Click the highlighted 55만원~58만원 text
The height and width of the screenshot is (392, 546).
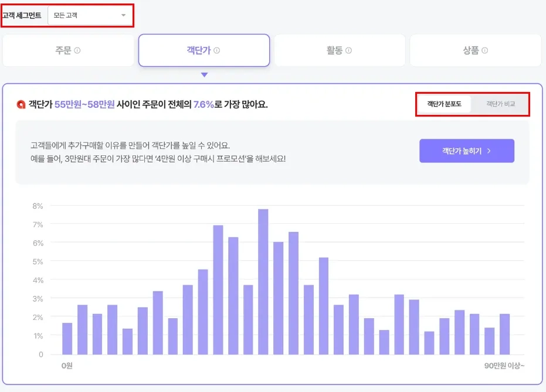click(x=84, y=104)
